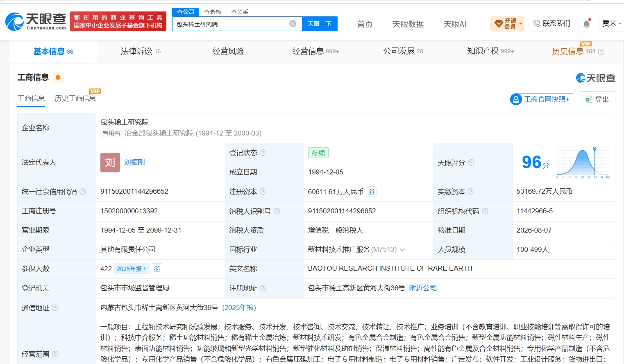Open legal representative 刘振刚's profile link

[134, 163]
